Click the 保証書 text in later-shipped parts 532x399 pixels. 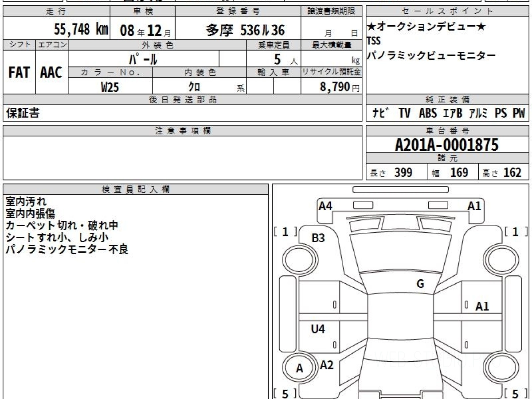(23, 113)
